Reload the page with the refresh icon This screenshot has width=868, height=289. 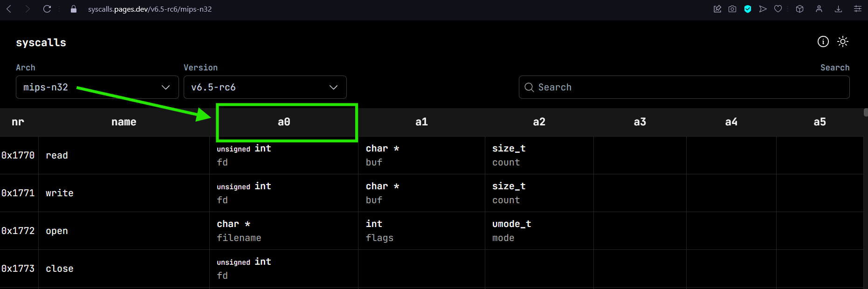(47, 9)
